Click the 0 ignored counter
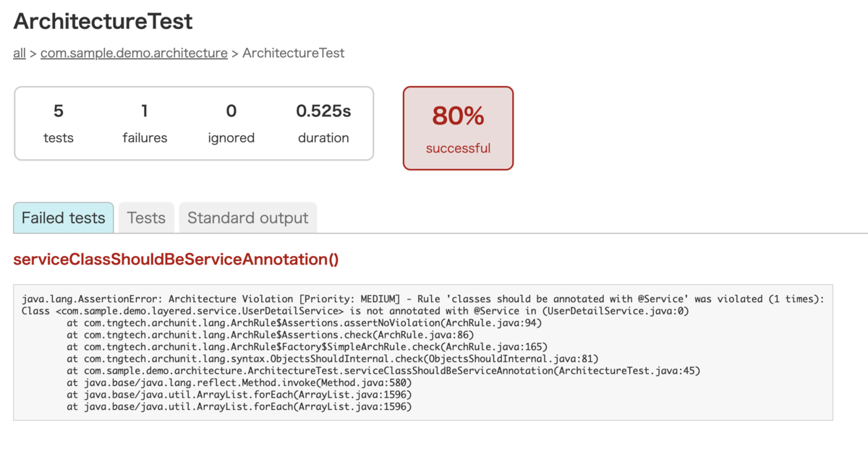Viewport: 868px width, 462px height. (x=231, y=124)
